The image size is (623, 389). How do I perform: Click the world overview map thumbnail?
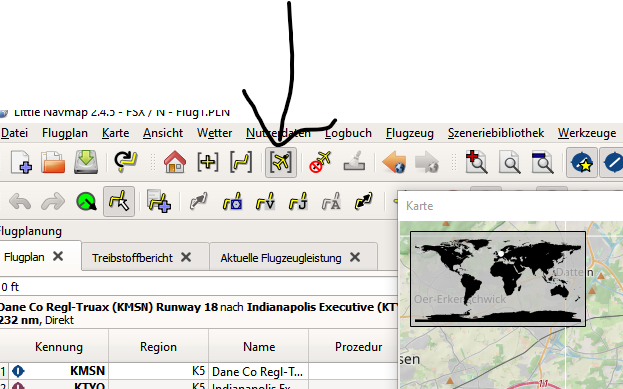tap(498, 279)
